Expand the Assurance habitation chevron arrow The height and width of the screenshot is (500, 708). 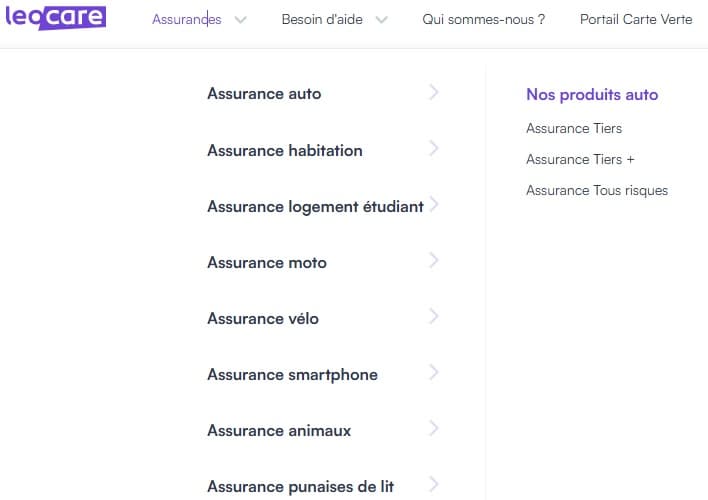click(x=434, y=149)
